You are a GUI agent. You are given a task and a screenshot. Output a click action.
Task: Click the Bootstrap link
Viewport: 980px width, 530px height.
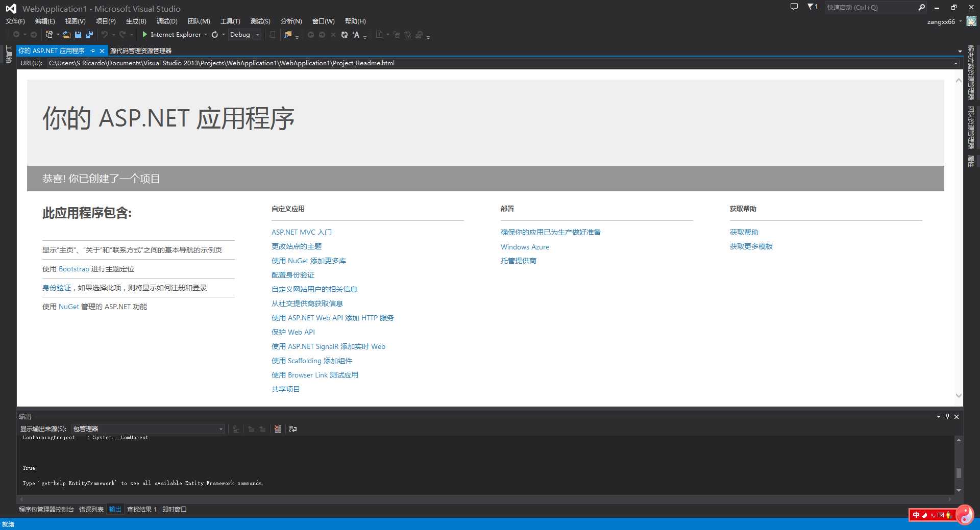[x=74, y=269]
